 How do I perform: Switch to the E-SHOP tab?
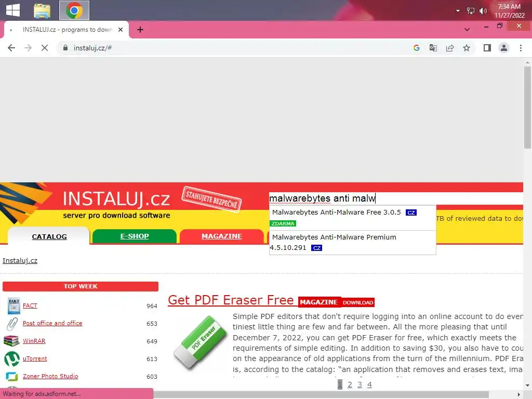click(135, 236)
